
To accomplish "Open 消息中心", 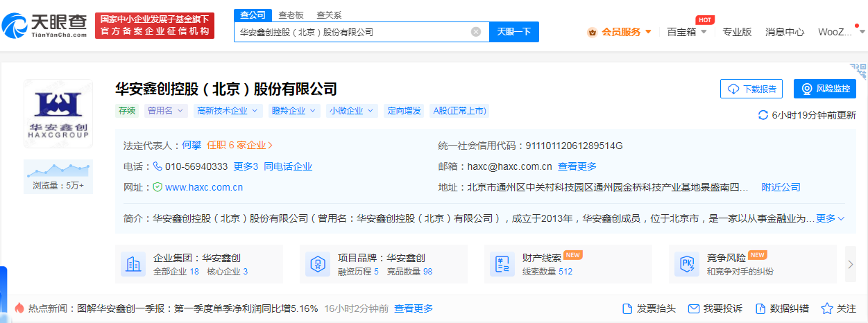I will point(785,32).
